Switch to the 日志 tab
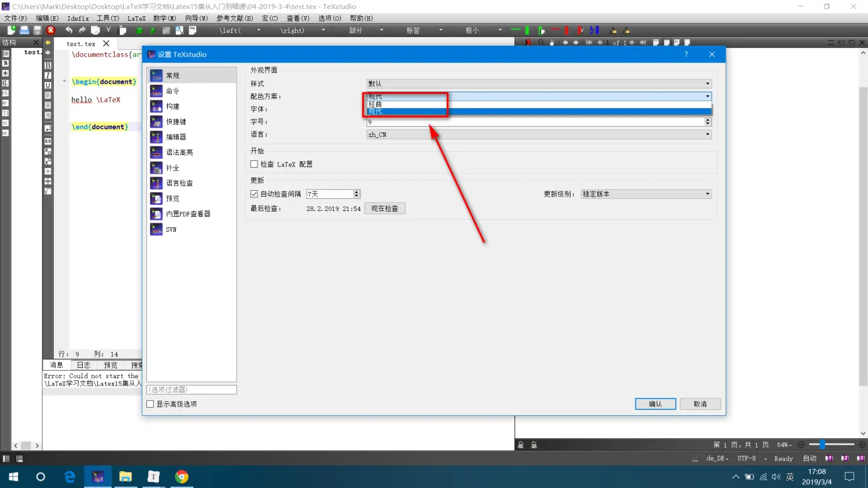 [x=84, y=365]
